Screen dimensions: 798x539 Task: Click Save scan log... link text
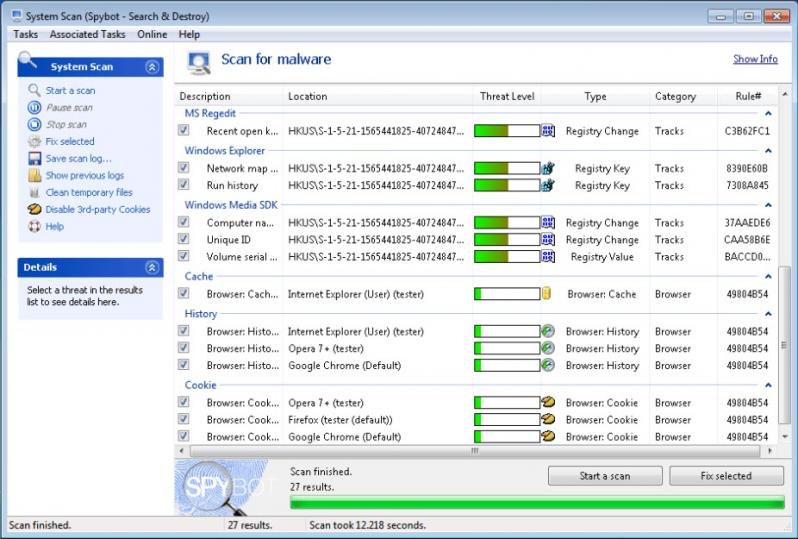78,158
